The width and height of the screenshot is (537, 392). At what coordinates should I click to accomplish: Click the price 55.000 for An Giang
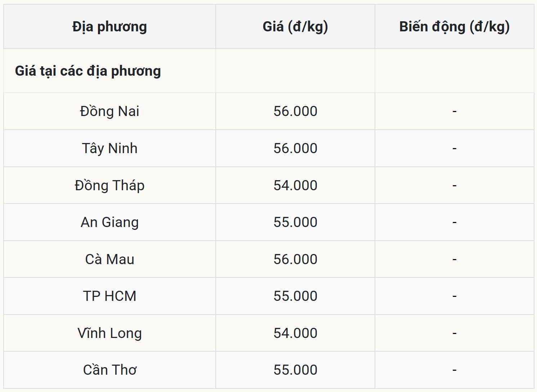(x=295, y=222)
